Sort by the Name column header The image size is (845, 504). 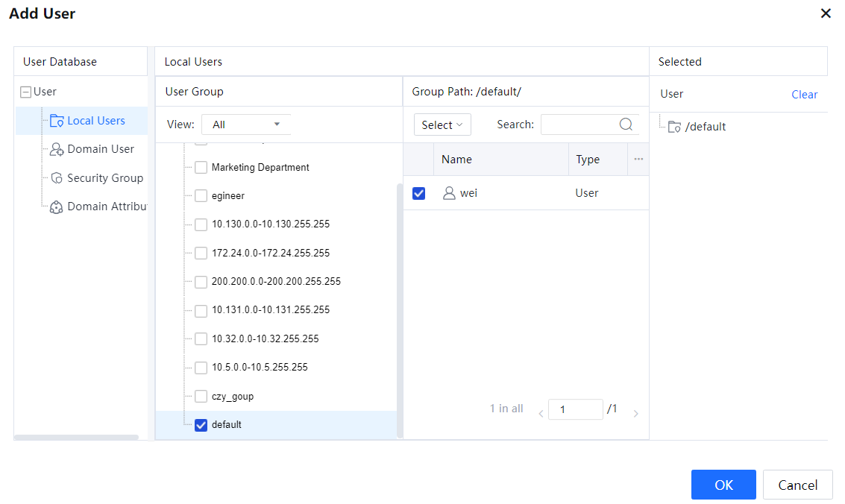(x=456, y=160)
